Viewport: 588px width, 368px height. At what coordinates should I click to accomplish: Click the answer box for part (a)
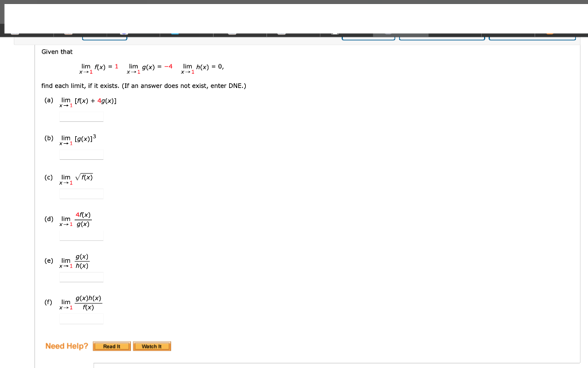pyautogui.click(x=81, y=117)
